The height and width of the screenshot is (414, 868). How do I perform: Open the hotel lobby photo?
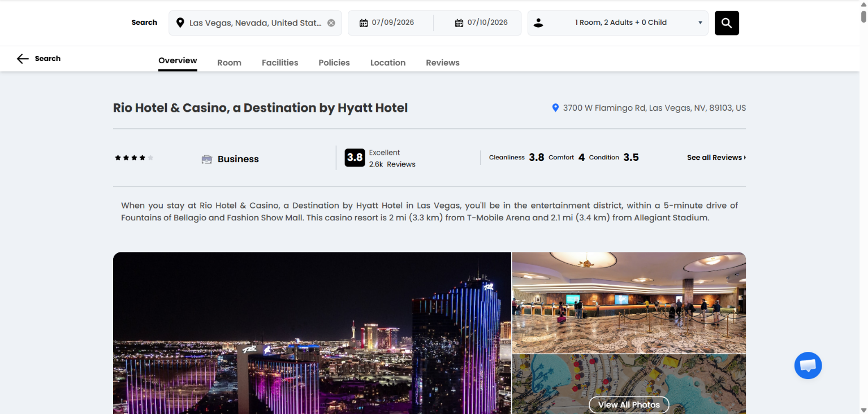point(629,303)
